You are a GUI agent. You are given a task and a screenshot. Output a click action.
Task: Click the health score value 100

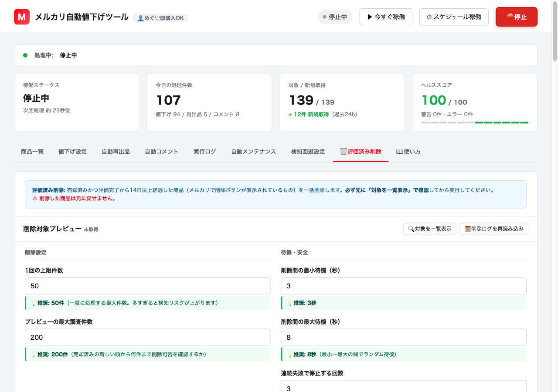click(434, 100)
